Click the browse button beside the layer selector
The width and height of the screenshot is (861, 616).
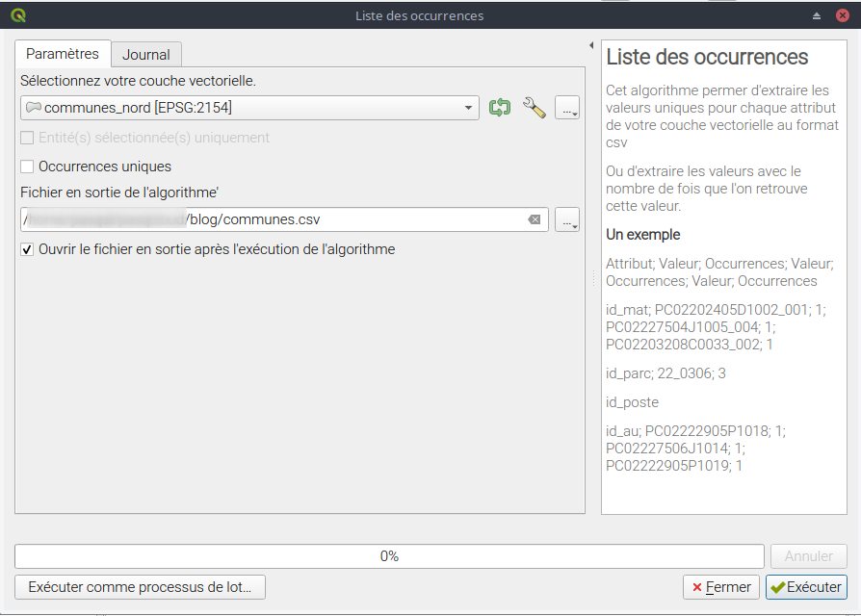click(567, 108)
